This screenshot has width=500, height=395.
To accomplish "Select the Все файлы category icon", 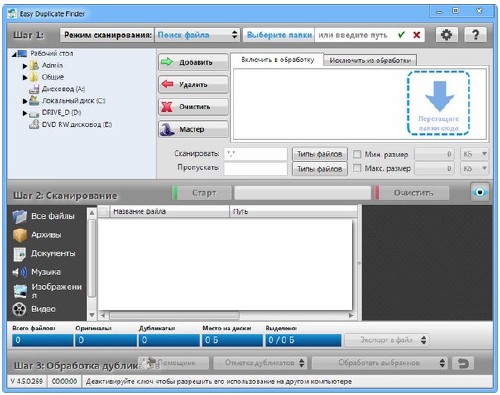I will 20,216.
